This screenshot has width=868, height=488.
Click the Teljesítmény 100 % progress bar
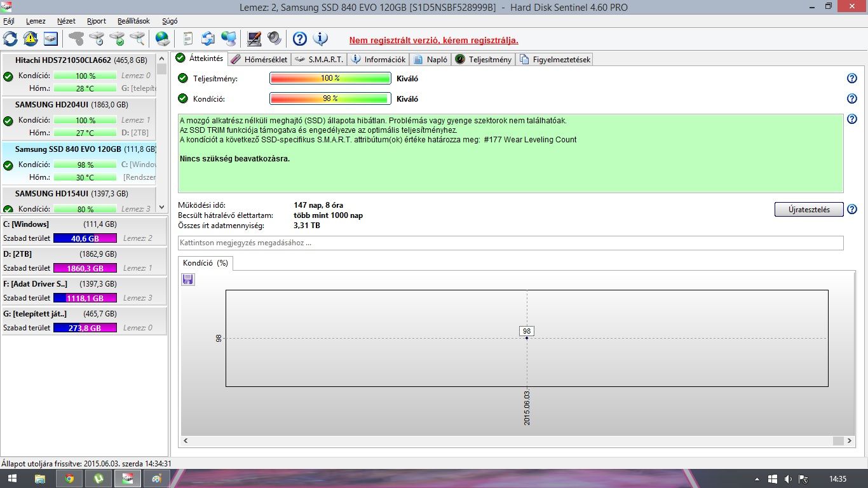click(x=330, y=79)
